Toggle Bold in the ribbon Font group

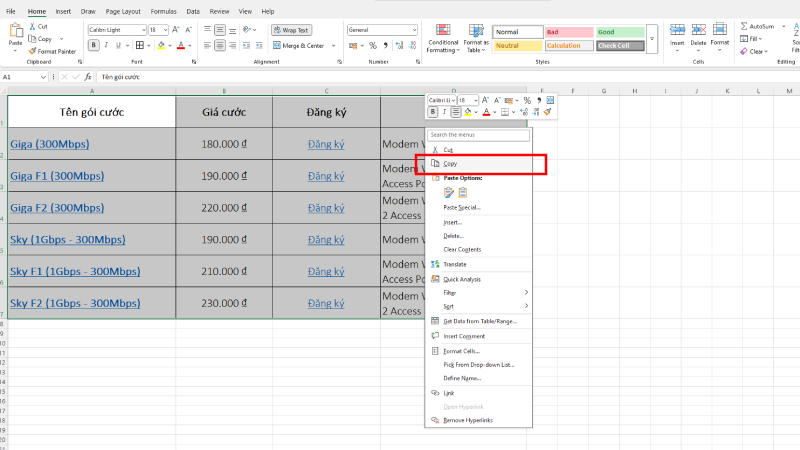93,45
